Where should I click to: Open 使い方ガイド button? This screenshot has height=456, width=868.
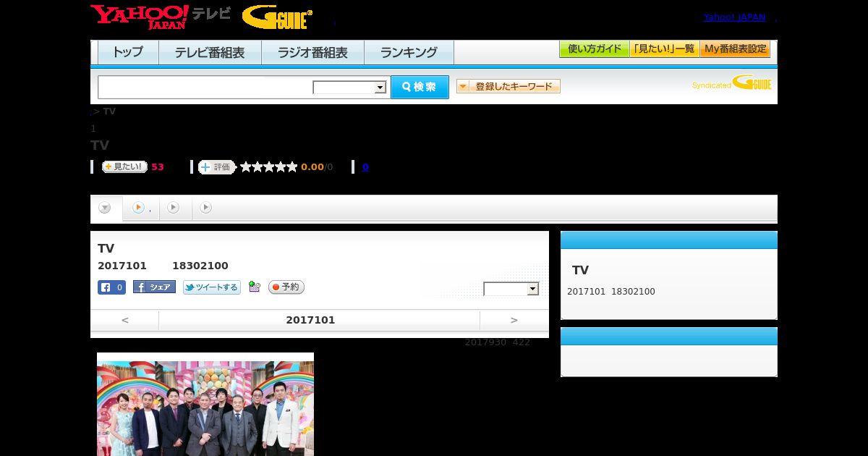tap(594, 49)
